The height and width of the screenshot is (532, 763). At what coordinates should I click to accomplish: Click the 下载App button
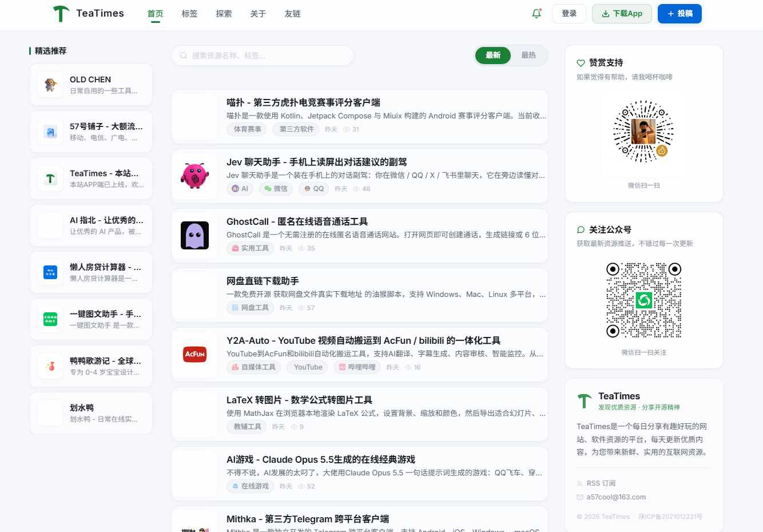tap(622, 14)
